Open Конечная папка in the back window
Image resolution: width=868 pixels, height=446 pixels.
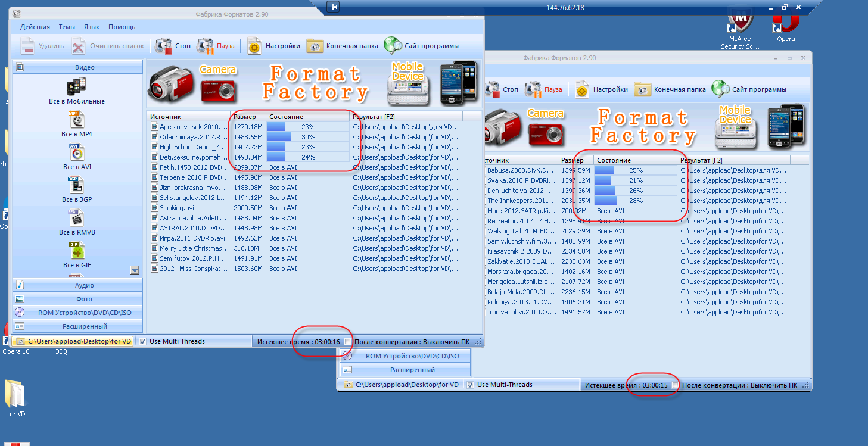click(x=670, y=89)
